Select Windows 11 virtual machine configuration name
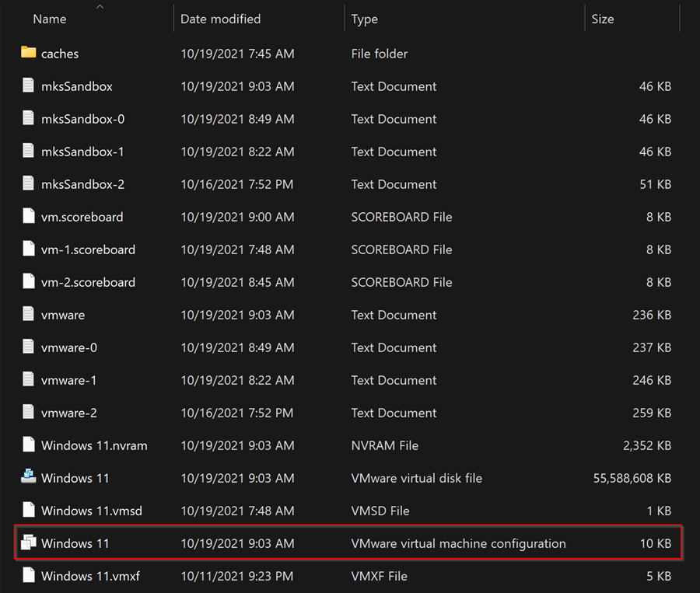The height and width of the screenshot is (593, 700). click(x=75, y=543)
